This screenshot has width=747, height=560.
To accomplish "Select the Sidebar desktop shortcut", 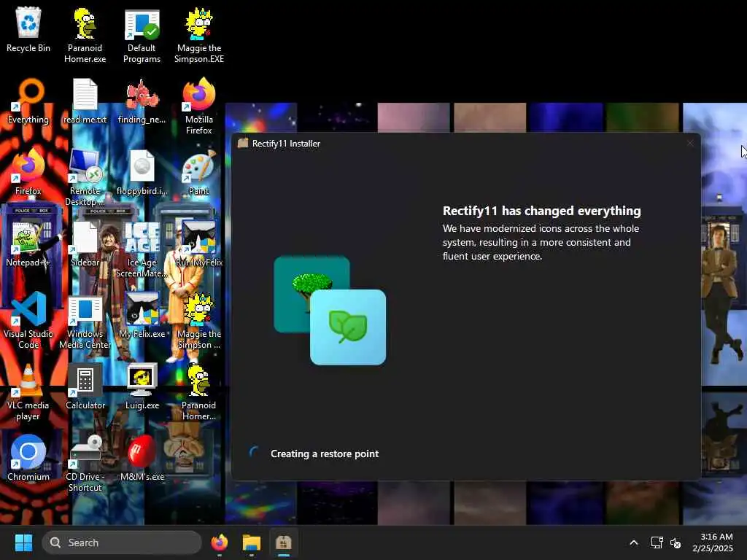I will (85, 244).
